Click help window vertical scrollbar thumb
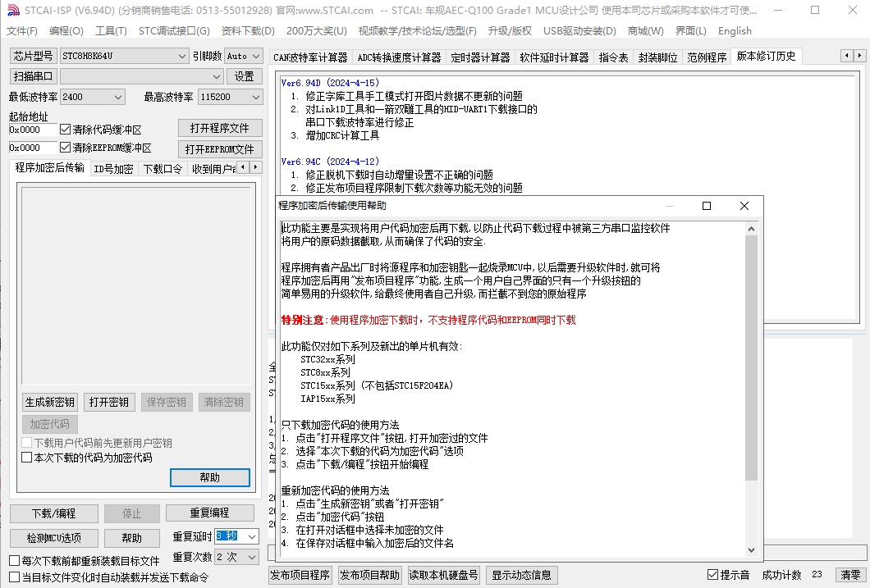This screenshot has width=870, height=588. [x=751, y=358]
